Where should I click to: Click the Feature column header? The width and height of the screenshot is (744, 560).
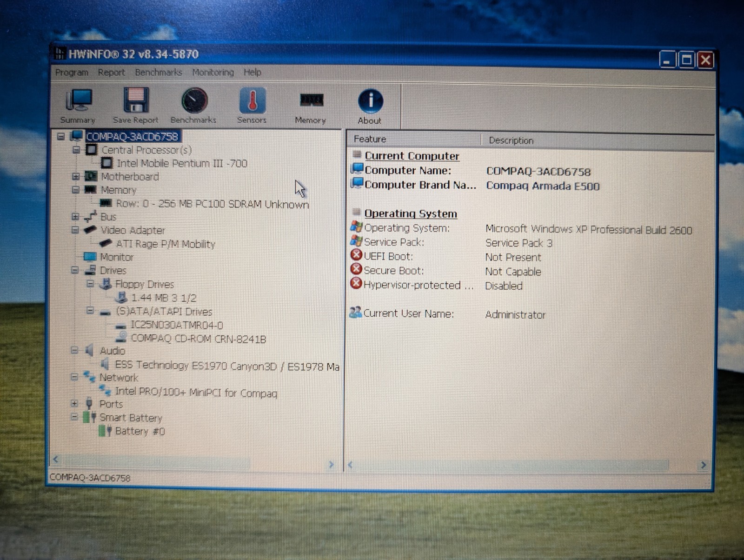414,139
